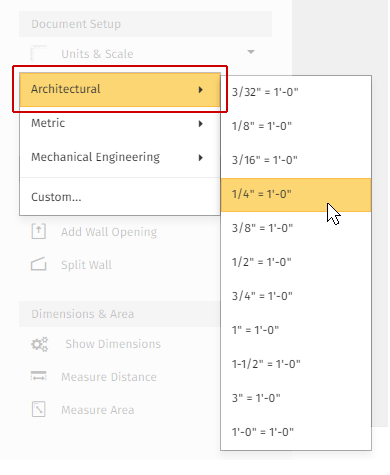
Task: Click the Add Wall Opening label
Action: (x=109, y=232)
